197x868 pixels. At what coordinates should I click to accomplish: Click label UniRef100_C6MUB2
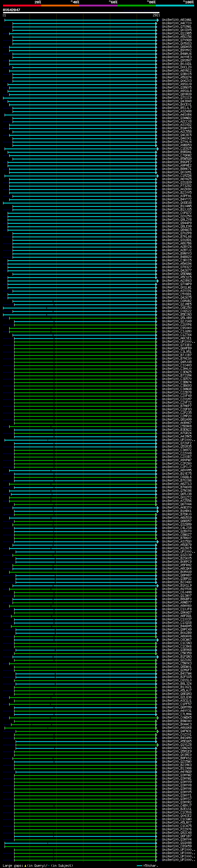(176, 301)
